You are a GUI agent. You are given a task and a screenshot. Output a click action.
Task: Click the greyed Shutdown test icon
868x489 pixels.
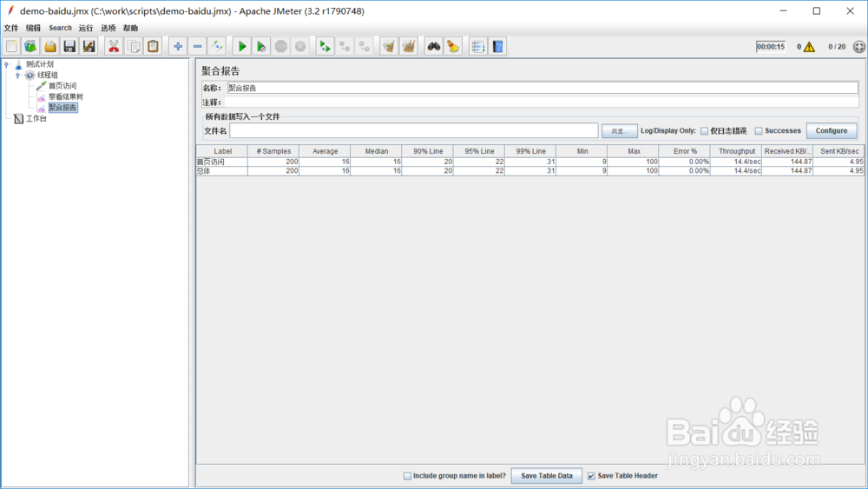click(x=300, y=47)
